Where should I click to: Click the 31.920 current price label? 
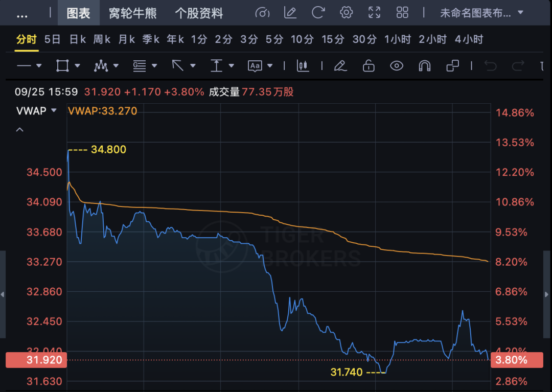pos(34,360)
